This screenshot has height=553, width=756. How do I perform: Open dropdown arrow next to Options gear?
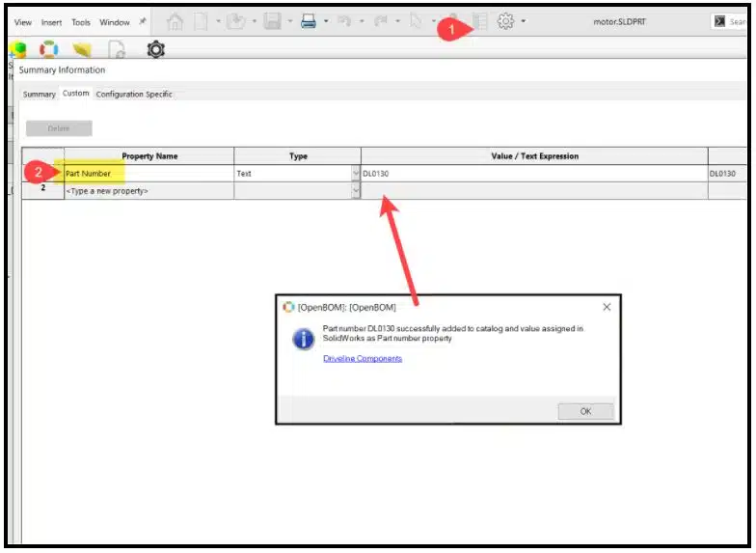pyautogui.click(x=523, y=21)
